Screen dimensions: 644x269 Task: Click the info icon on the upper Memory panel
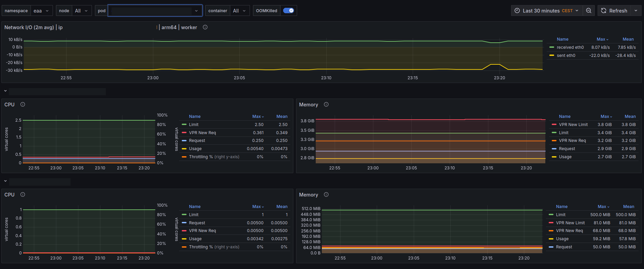(326, 104)
